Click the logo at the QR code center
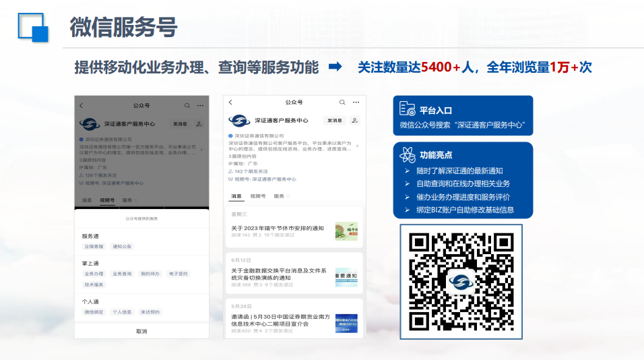 click(461, 282)
